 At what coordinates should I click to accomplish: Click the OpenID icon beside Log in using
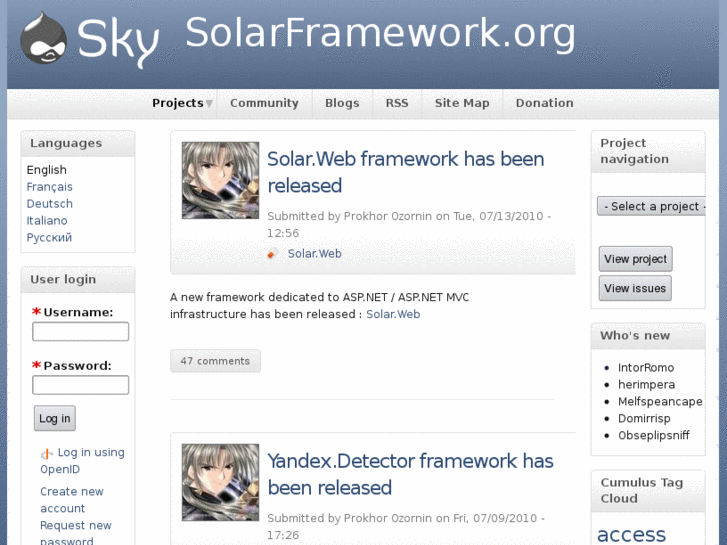click(47, 454)
